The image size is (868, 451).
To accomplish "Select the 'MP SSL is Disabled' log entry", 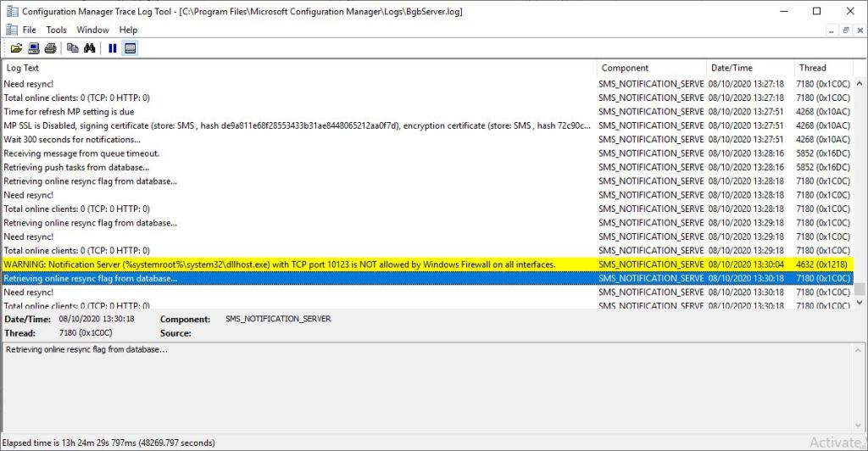I will click(297, 125).
